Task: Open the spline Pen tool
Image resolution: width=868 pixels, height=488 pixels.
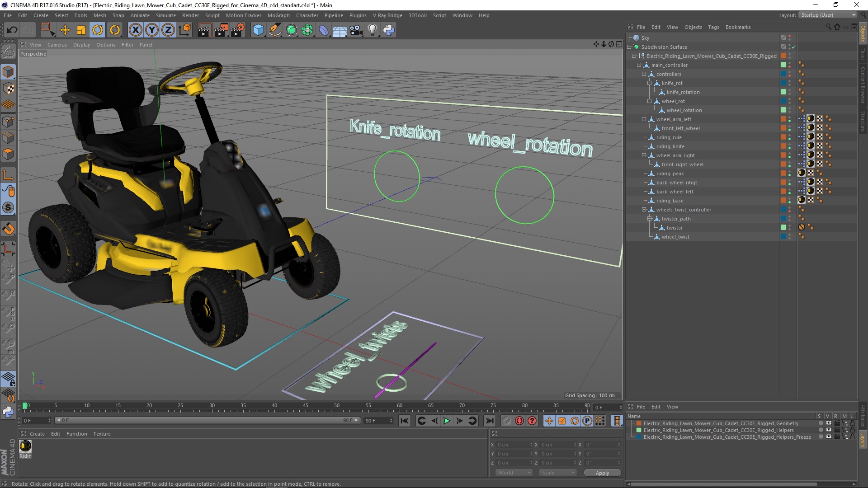Action: pos(275,30)
